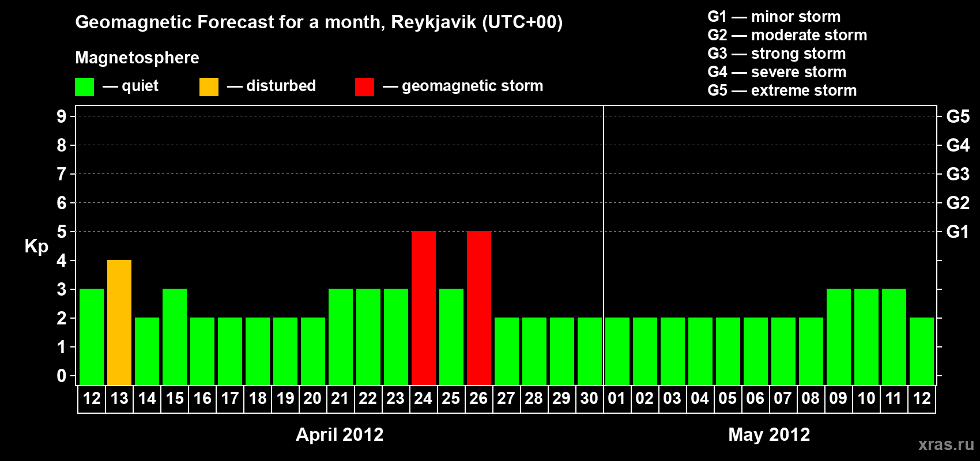Click the '— quiet' legend label
The width and height of the screenshot is (980, 461).
[130, 86]
